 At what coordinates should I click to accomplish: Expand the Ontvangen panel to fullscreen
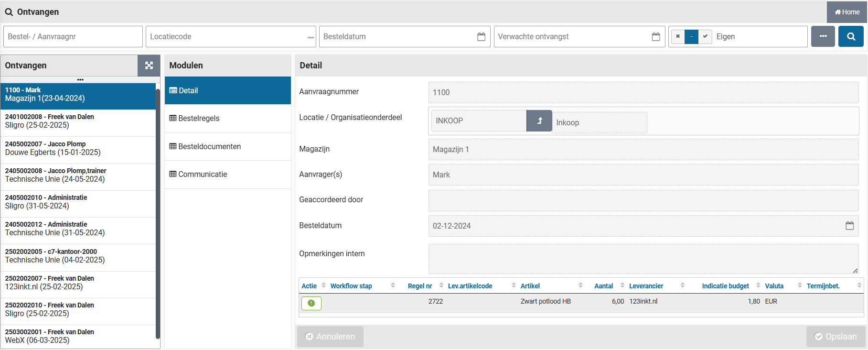[149, 66]
